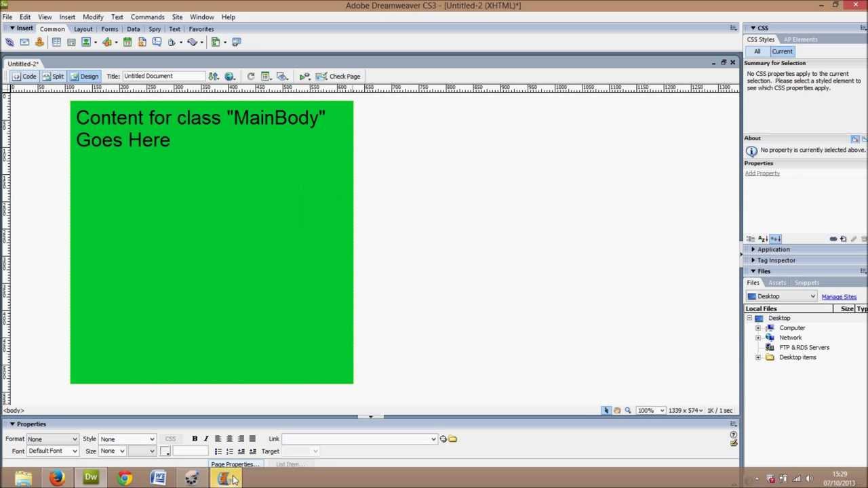Screen dimensions: 868x488
Task: Click the Script icon in Common bar
Action: [x=192, y=42]
